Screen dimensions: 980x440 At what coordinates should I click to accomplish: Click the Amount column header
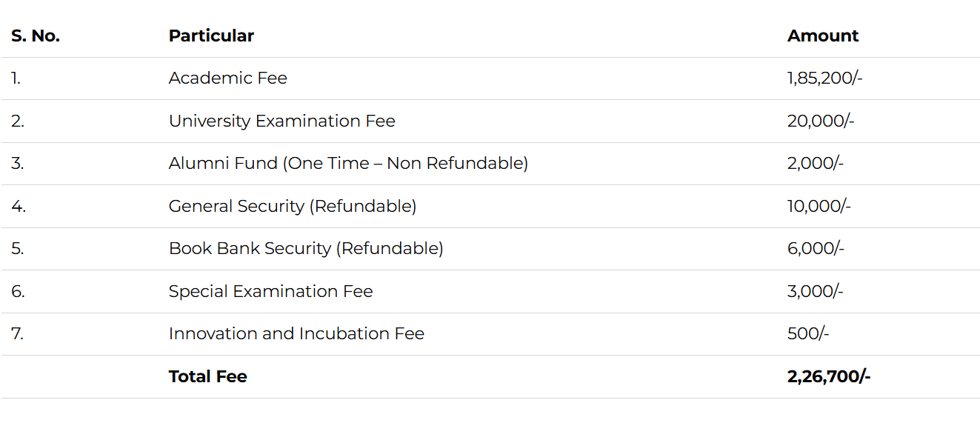(823, 36)
